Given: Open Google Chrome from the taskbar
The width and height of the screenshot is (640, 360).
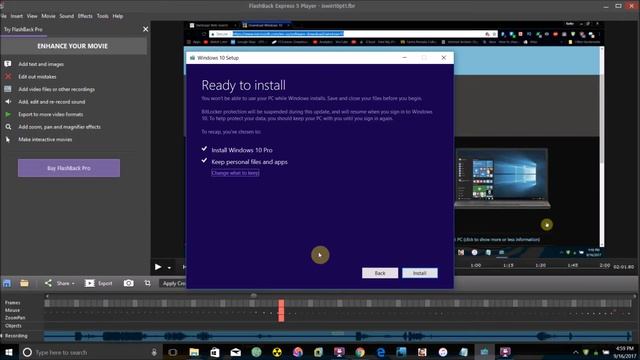Looking at the screenshot, I should (360, 352).
